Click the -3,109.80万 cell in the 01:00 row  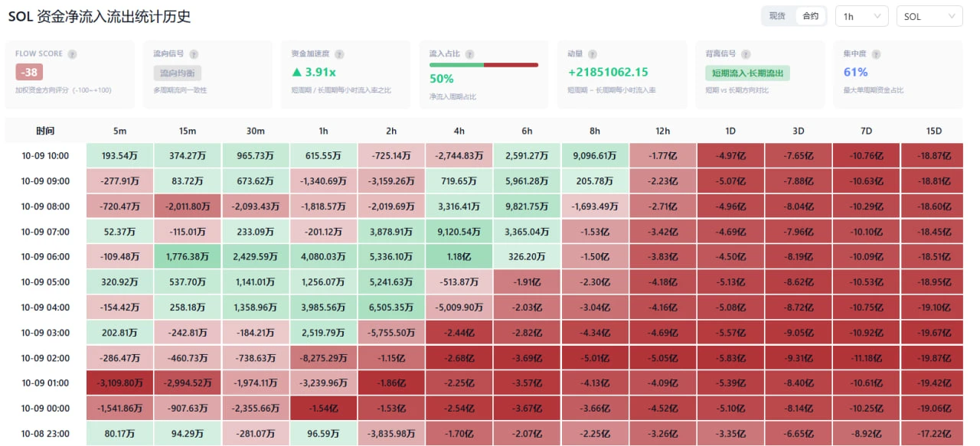tap(119, 383)
